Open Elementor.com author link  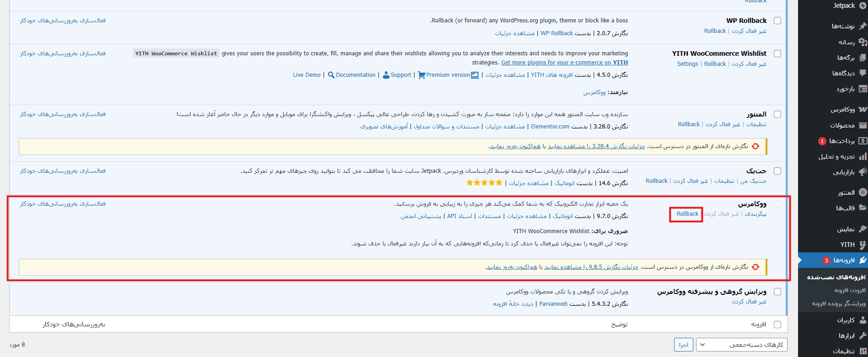(550, 127)
